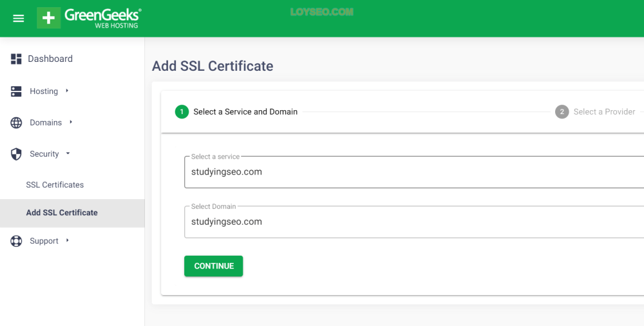The image size is (644, 326).
Task: Open the Domains menu item
Action: [46, 122]
